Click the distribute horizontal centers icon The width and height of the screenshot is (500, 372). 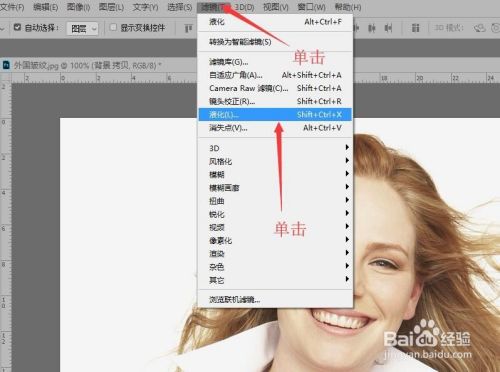click(372, 28)
